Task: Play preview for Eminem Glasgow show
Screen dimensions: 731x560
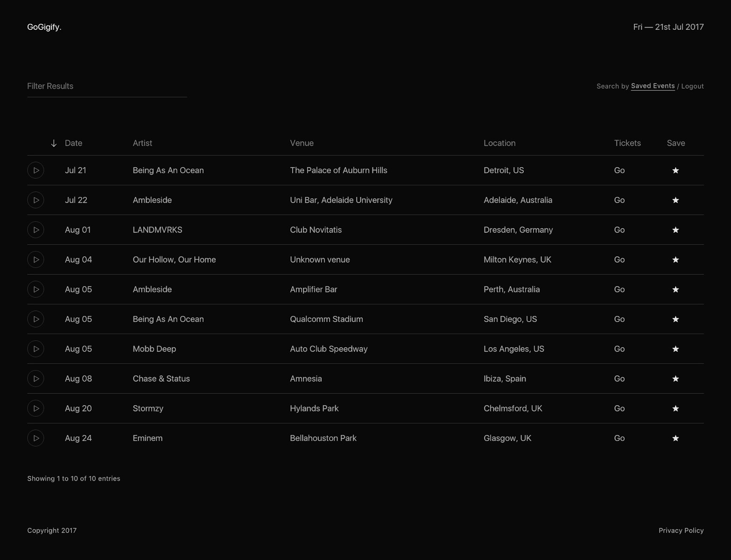Action: [35, 438]
